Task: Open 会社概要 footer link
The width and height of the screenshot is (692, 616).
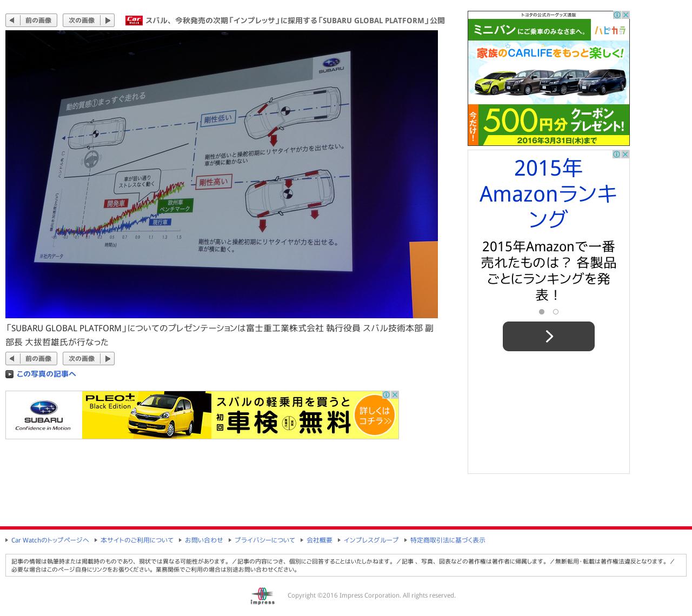Action: tap(320, 540)
